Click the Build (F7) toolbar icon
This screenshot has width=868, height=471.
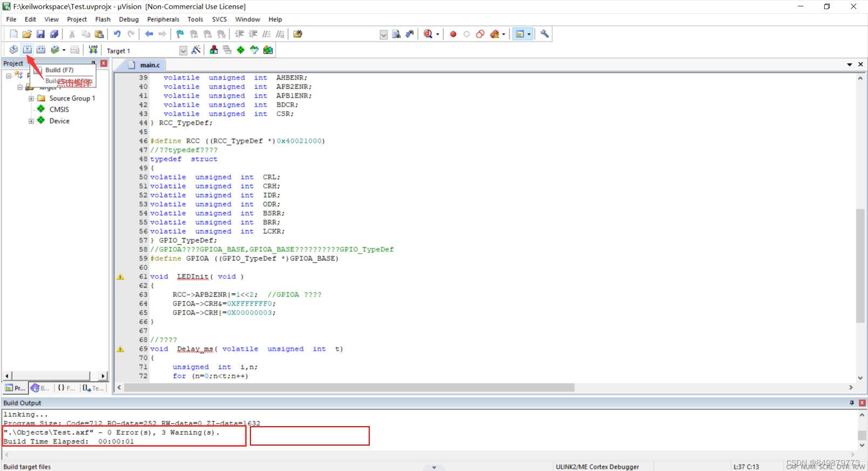(x=27, y=50)
